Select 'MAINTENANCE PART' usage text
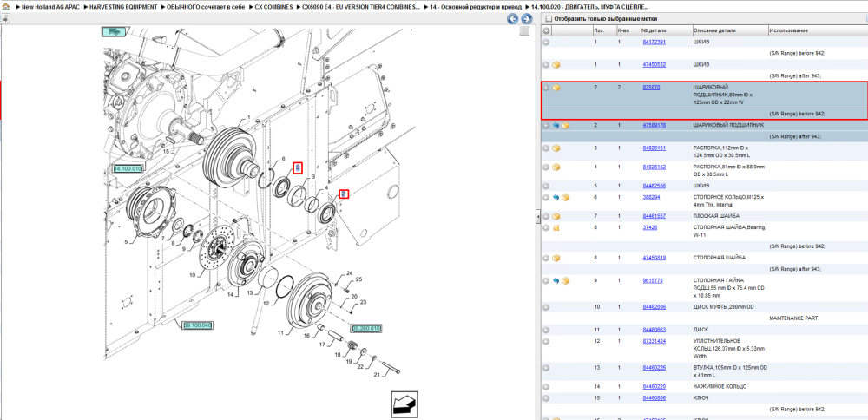Image resolution: width=868 pixels, height=420 pixels. tap(793, 318)
